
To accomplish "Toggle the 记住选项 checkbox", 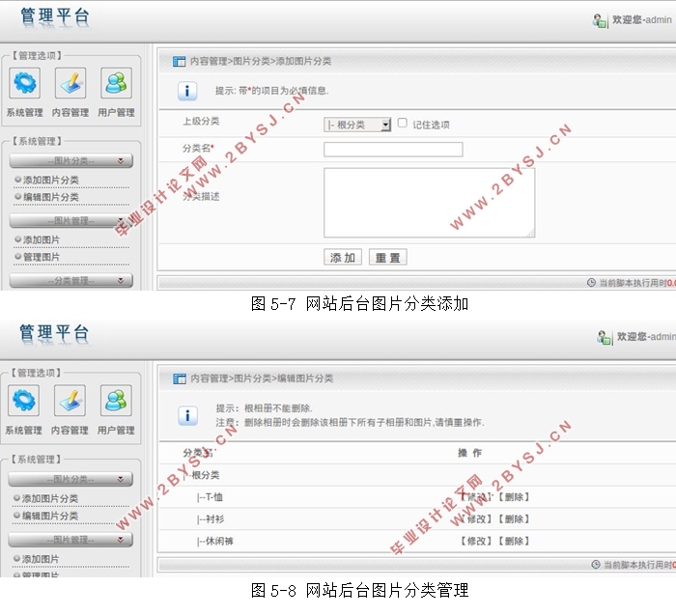I will click(403, 124).
